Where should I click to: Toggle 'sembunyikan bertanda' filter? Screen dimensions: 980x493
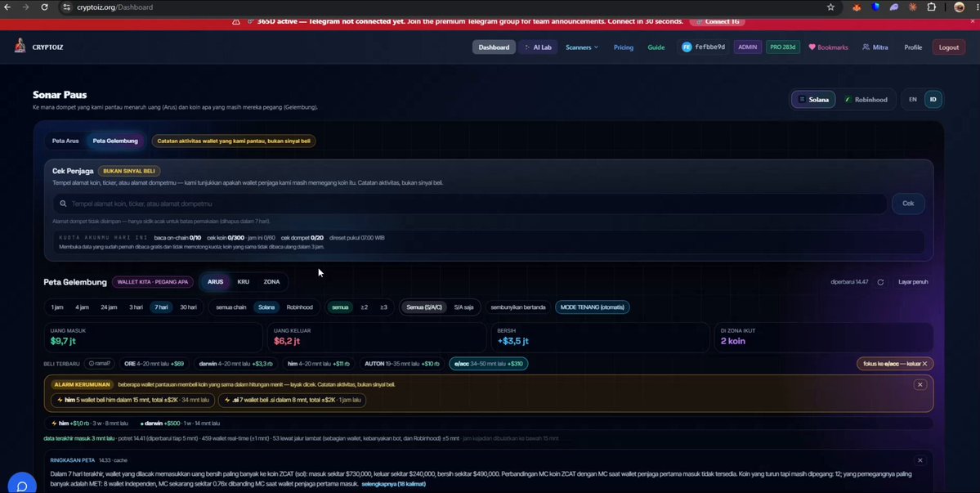pos(517,307)
